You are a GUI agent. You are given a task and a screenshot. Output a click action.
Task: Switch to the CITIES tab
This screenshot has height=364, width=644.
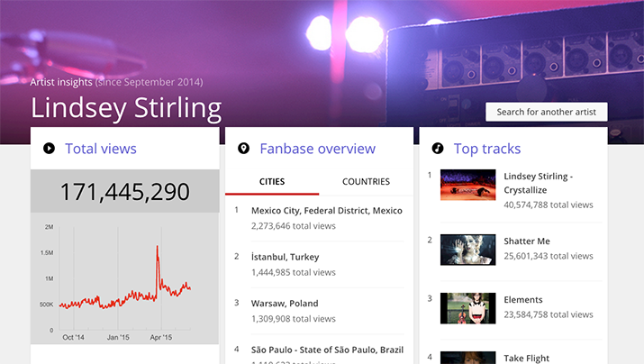point(272,182)
